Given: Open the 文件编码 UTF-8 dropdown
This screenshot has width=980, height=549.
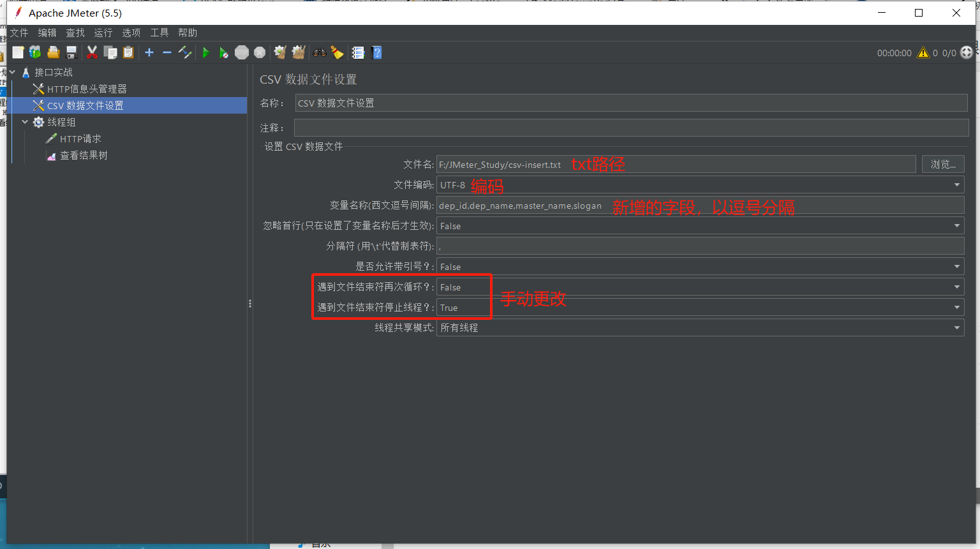Looking at the screenshot, I should point(700,184).
